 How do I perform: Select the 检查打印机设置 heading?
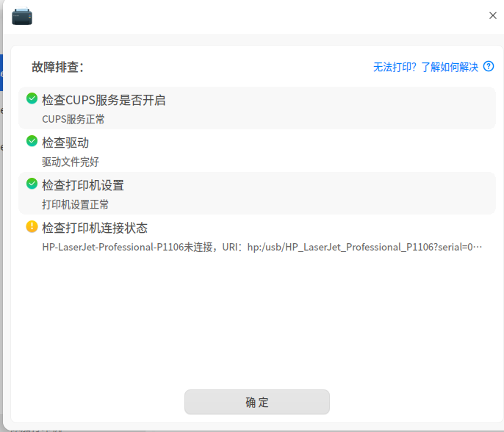pos(83,185)
